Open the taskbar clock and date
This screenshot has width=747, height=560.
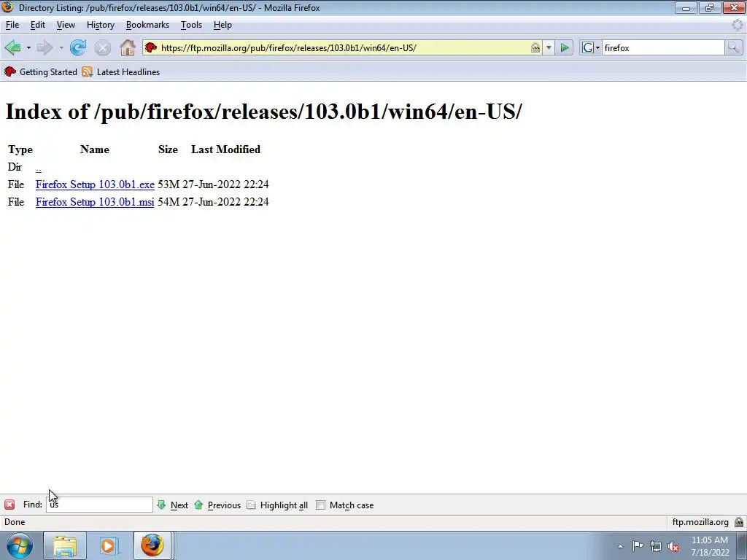click(710, 546)
